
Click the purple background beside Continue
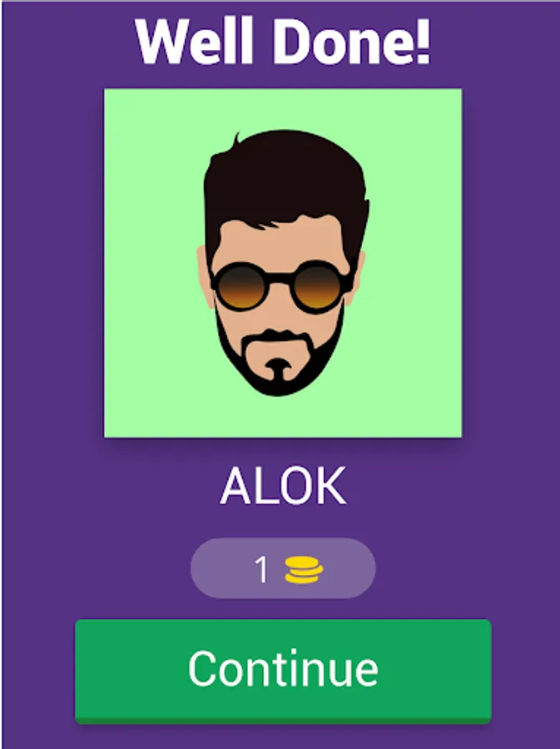click(38, 671)
